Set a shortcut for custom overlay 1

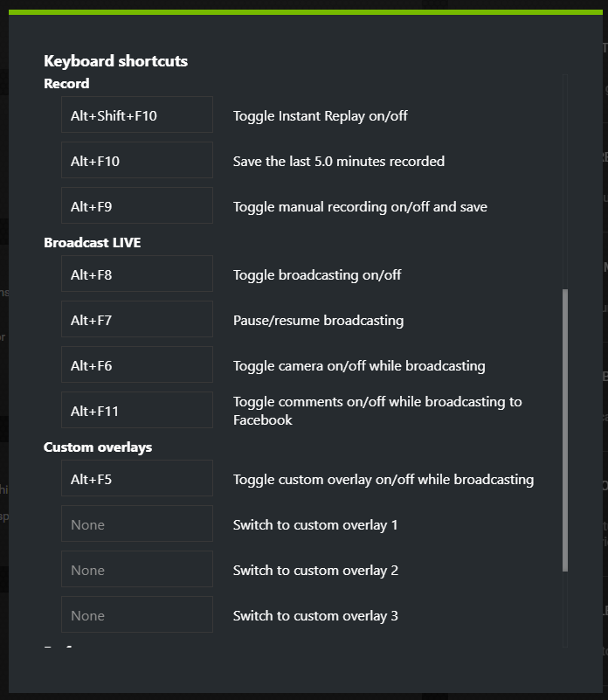point(137,523)
